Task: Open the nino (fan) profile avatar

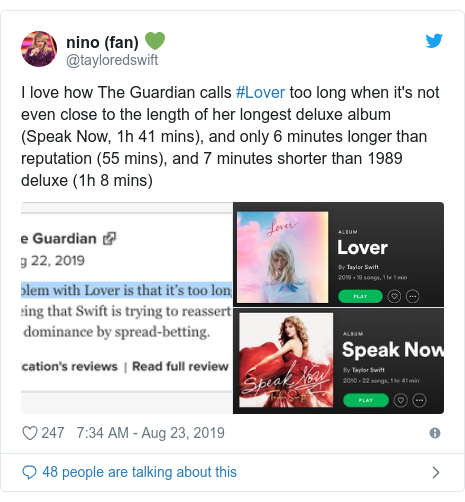Action: [x=39, y=49]
